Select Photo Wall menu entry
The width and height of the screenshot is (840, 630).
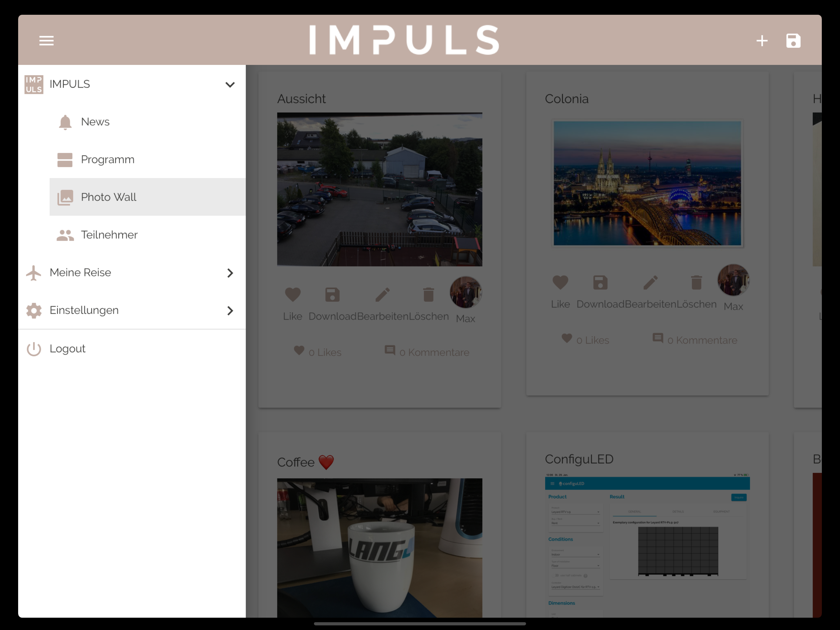147,197
